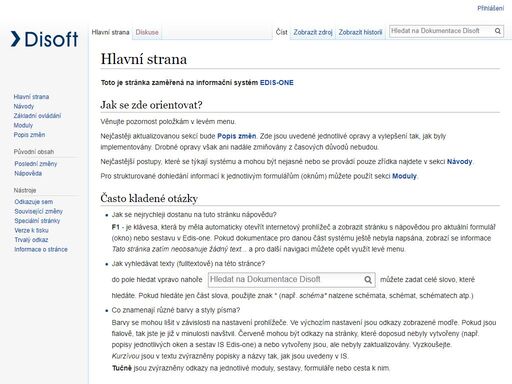Follow the bold Návody link in text
The height and width of the screenshot is (384, 512).
459,162
